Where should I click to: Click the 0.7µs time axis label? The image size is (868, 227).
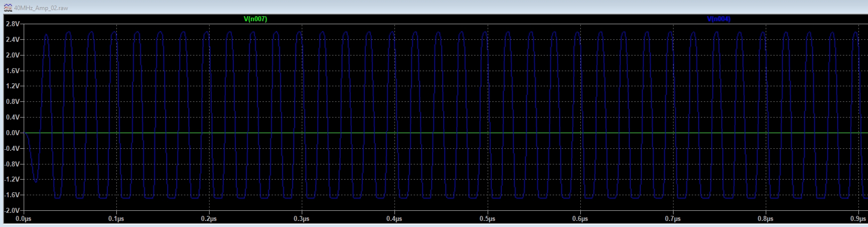coord(673,219)
